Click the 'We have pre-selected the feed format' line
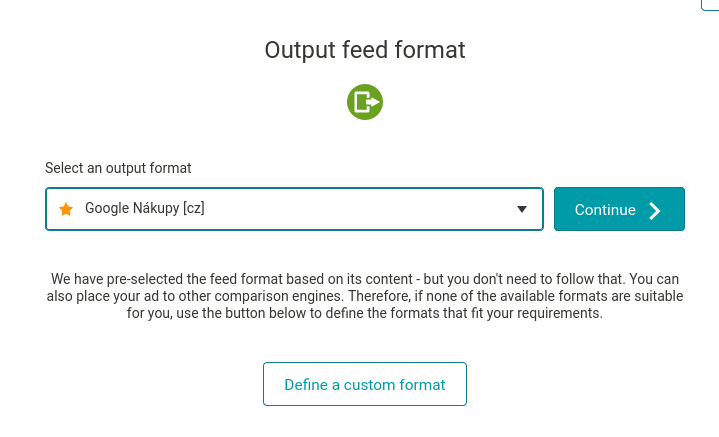The height and width of the screenshot is (437, 719). coord(365,279)
